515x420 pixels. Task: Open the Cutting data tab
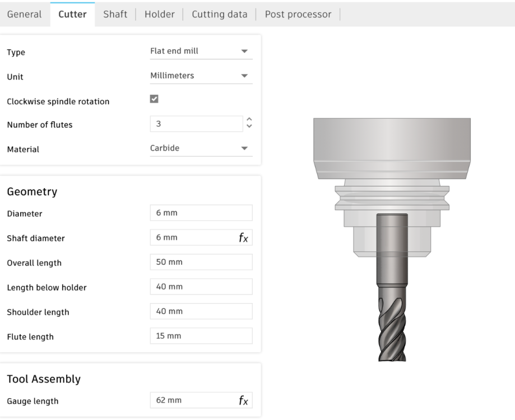point(220,15)
